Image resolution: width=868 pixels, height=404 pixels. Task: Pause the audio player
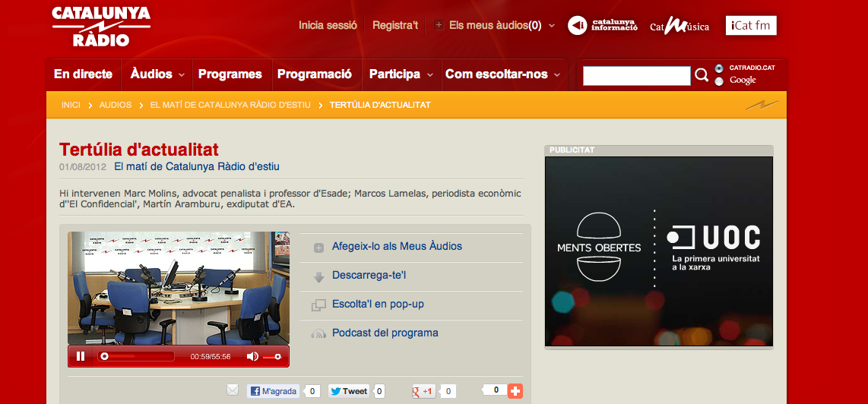[x=81, y=356]
